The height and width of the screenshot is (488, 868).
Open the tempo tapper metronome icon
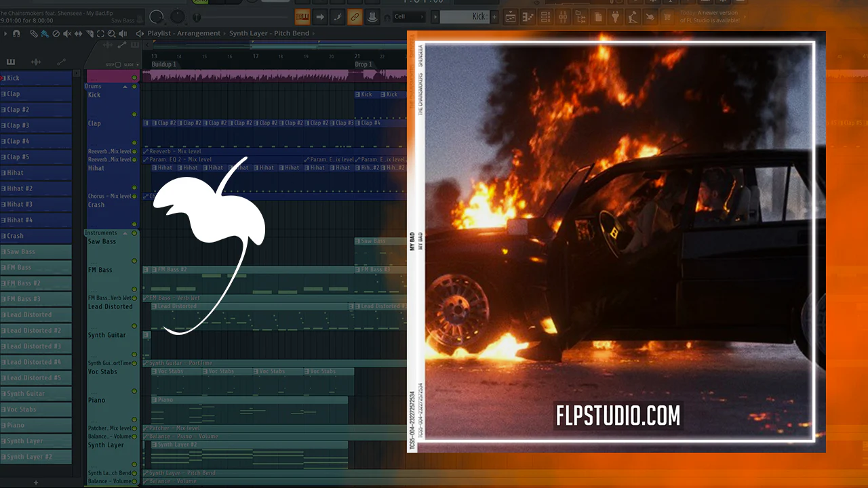633,16
